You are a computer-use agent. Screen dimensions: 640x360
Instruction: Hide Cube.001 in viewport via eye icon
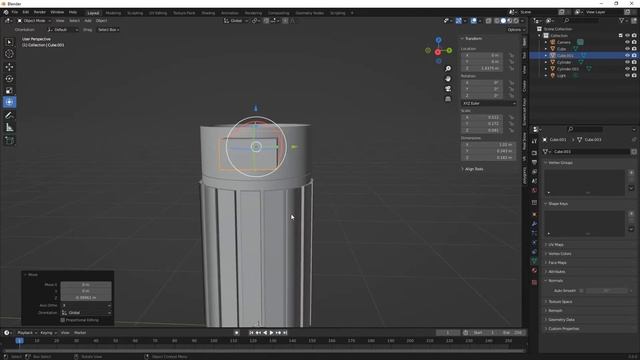pyautogui.click(x=627, y=55)
